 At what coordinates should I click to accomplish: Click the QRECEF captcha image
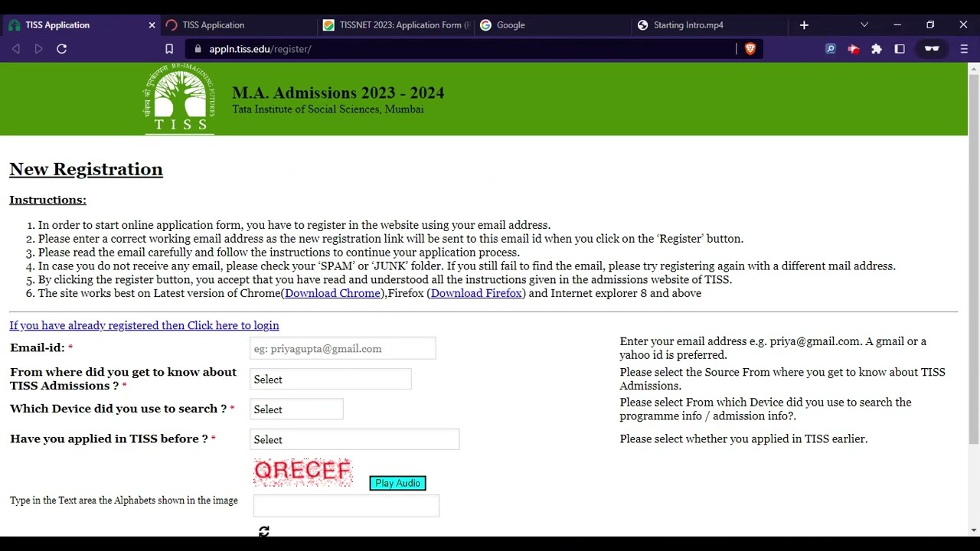point(303,471)
